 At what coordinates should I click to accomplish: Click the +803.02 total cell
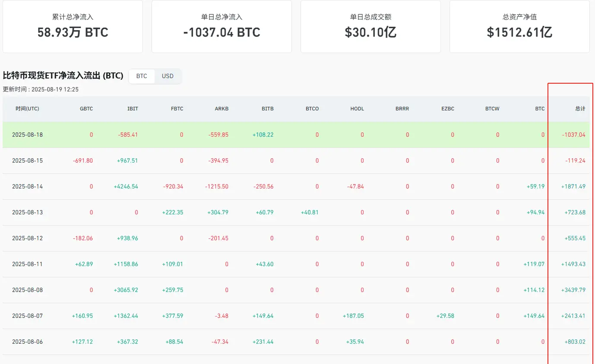pos(575,342)
